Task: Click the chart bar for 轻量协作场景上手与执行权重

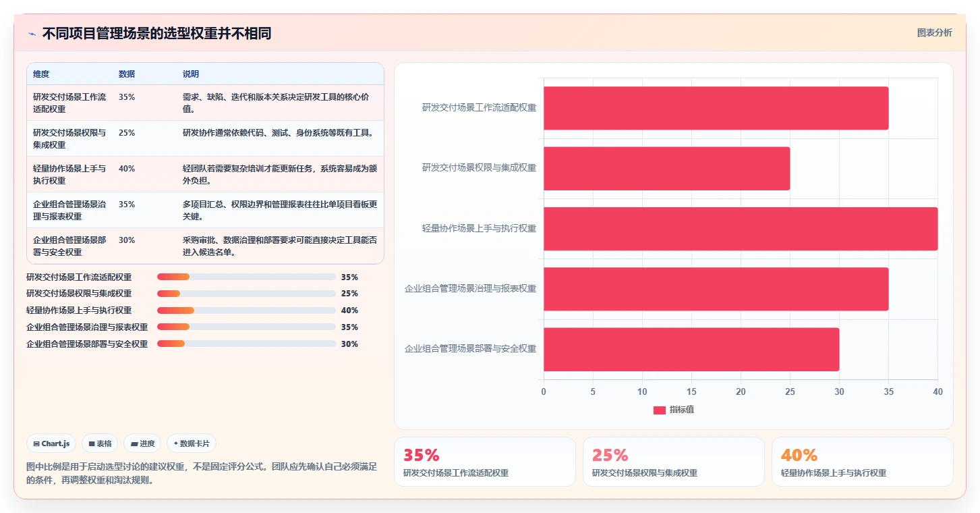Action: click(x=741, y=229)
